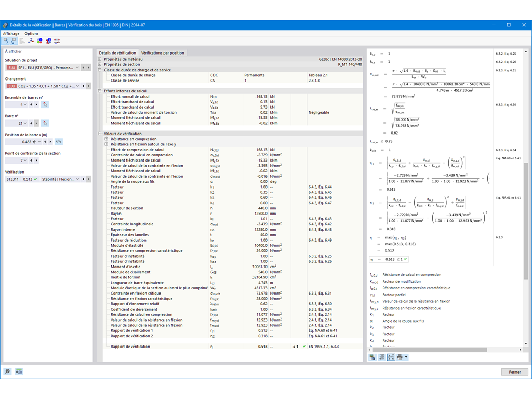This screenshot has height=399, width=532.
Task: Pick Barre n° graphically with the cursor icon
Action: coord(45,123)
